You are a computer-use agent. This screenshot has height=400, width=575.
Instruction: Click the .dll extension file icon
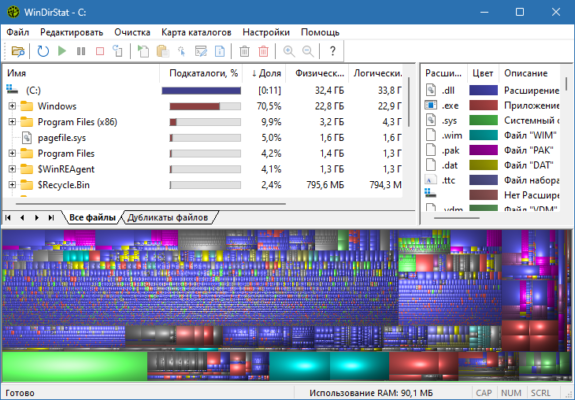point(431,90)
